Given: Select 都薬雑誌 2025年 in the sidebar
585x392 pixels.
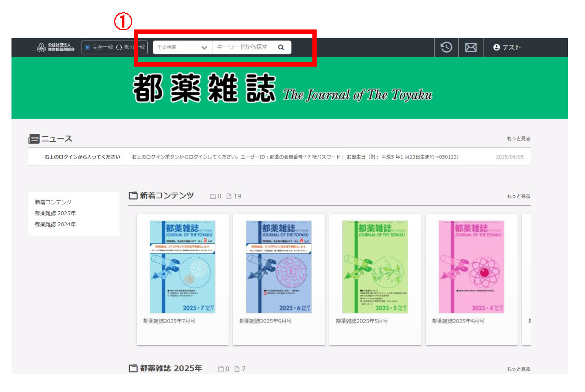Looking at the screenshot, I should click(56, 213).
